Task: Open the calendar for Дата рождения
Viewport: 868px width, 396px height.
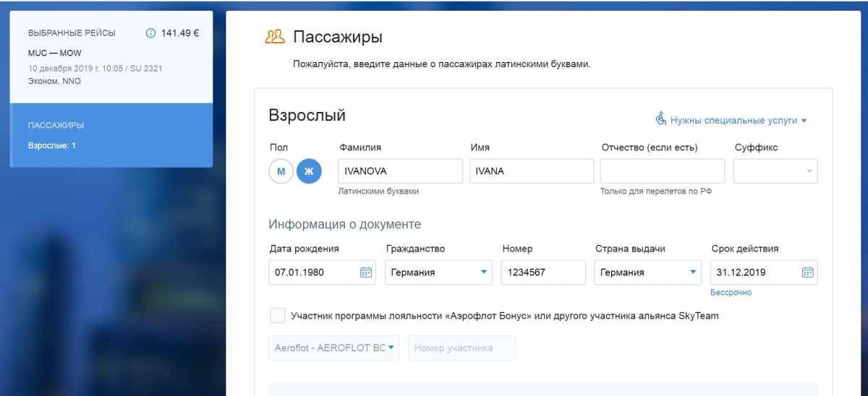Action: coord(366,272)
